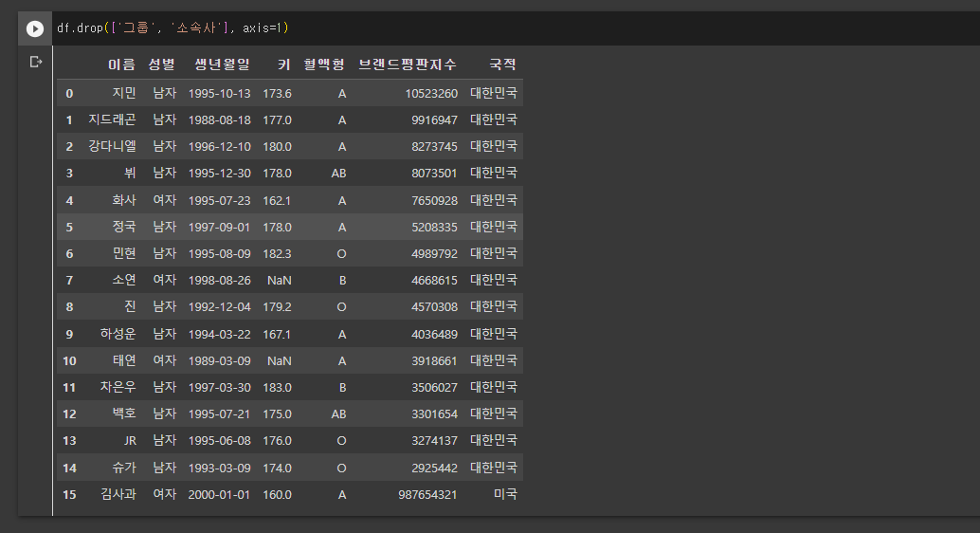Click the 혈액형 column header
The width and height of the screenshot is (980, 533).
(324, 64)
